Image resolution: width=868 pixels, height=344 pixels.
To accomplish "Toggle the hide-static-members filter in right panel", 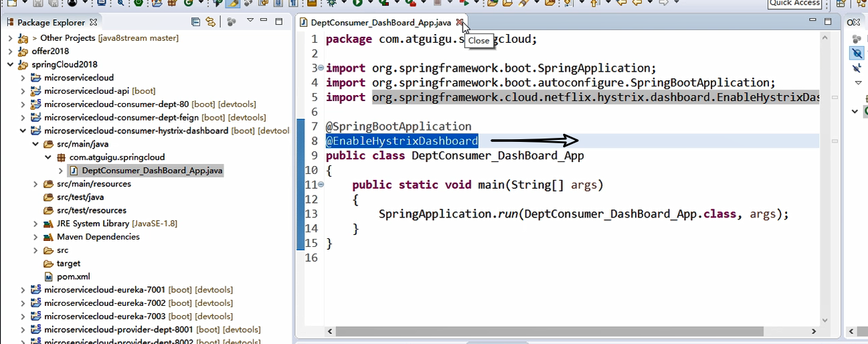I will pos(857,68).
